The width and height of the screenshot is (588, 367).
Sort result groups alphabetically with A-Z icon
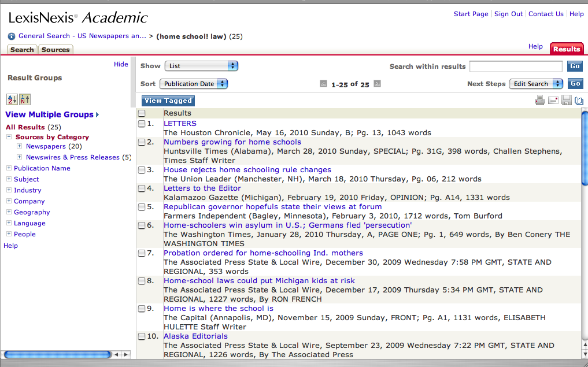coord(12,99)
